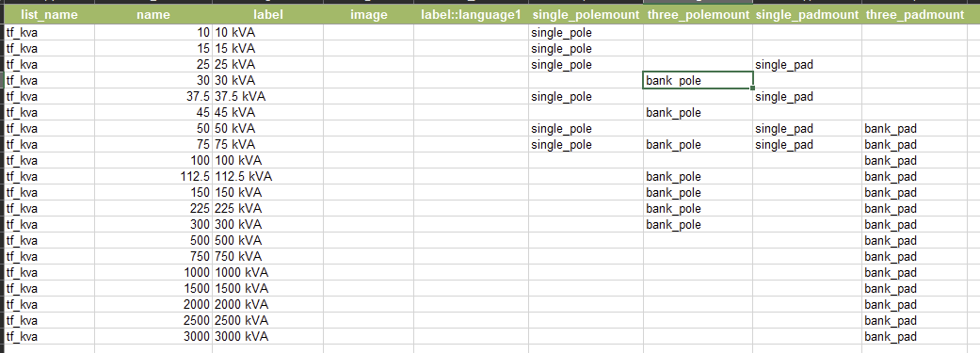
Task: Click the 112.5 kVA label cell
Action: click(268, 177)
